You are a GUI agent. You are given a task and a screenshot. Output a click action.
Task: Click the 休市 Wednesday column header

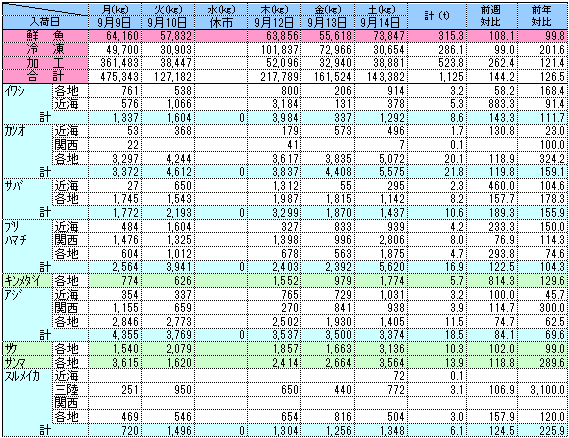pos(221,16)
